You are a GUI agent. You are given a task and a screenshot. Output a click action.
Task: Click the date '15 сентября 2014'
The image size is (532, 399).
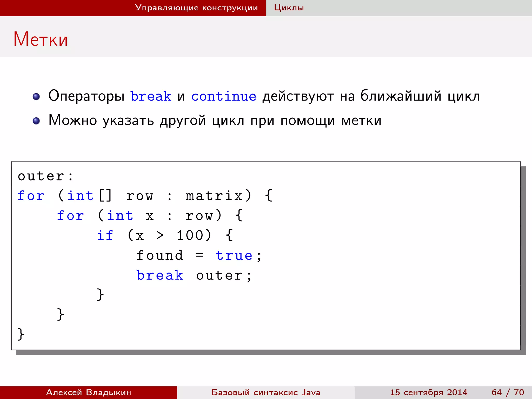tap(429, 392)
